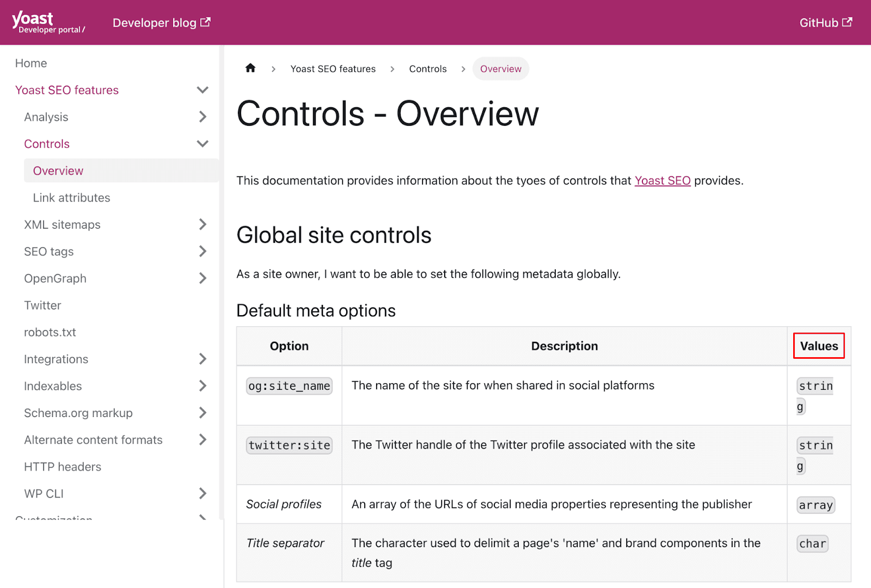Viewport: 871px width, 588px height.
Task: Open the robots.txt sidebar entry
Action: click(50, 332)
